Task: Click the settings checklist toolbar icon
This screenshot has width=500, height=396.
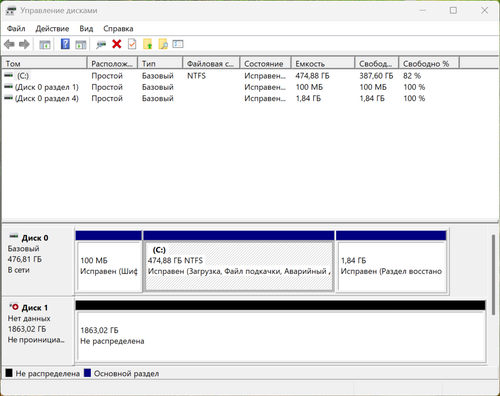Action: [x=178, y=44]
